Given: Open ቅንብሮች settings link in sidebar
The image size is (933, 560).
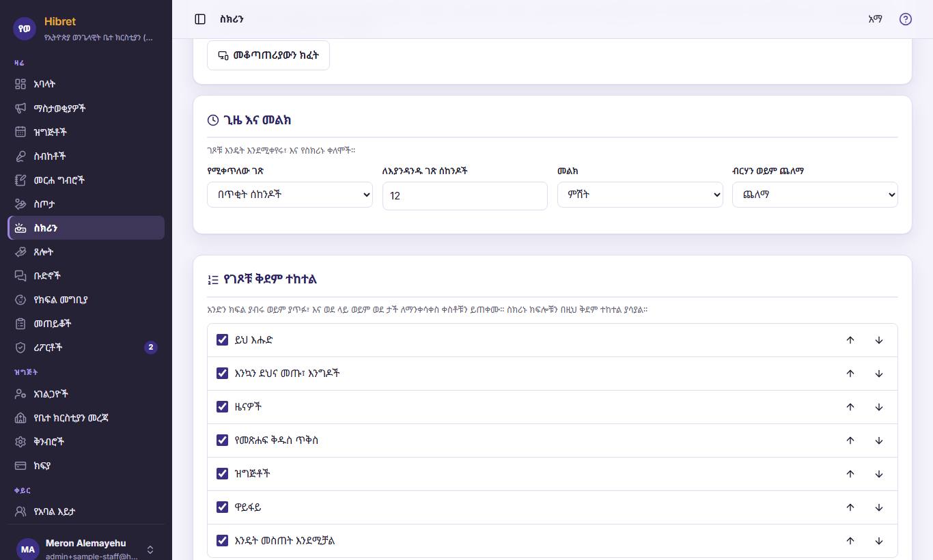Looking at the screenshot, I should point(86,441).
